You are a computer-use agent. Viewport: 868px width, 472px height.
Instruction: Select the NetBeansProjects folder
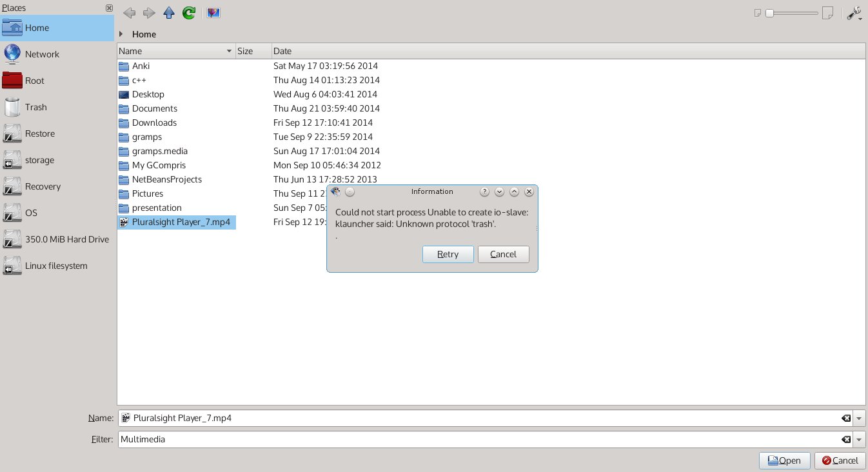point(167,179)
